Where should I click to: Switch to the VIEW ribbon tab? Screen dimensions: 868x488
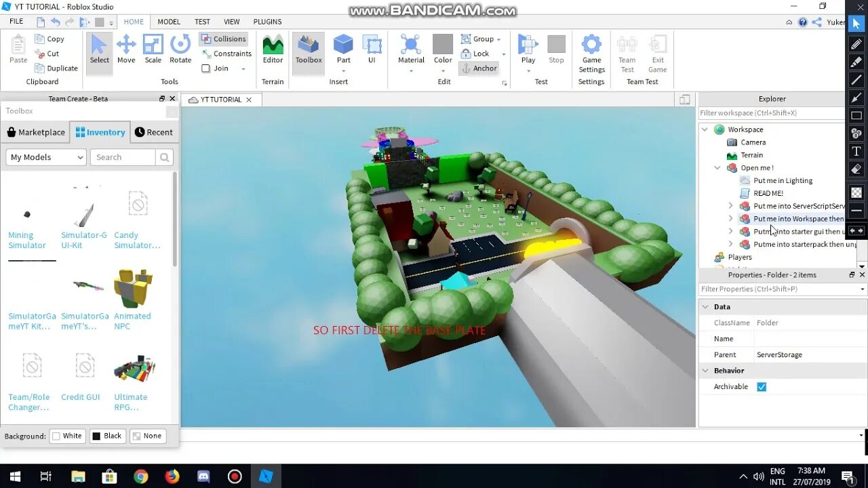[232, 22]
